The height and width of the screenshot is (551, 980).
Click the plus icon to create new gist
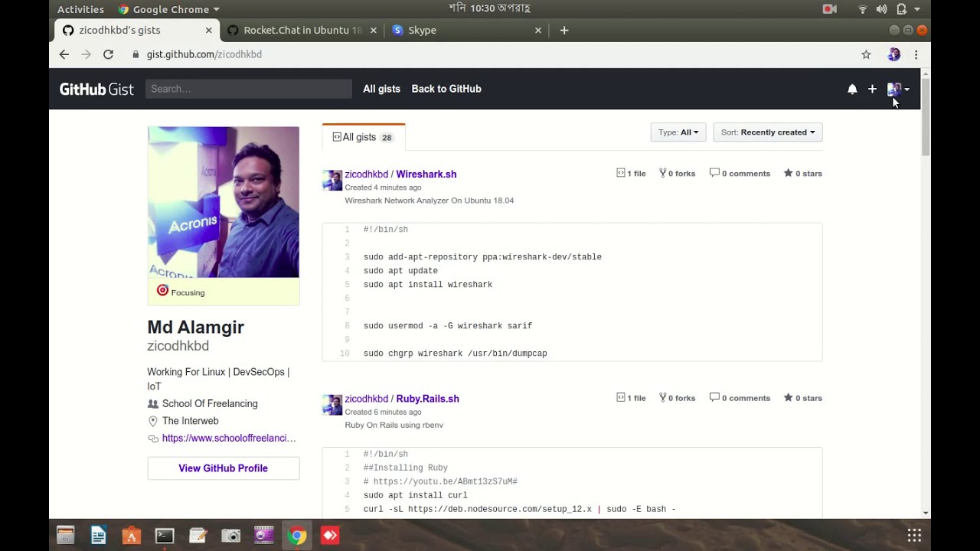872,90
